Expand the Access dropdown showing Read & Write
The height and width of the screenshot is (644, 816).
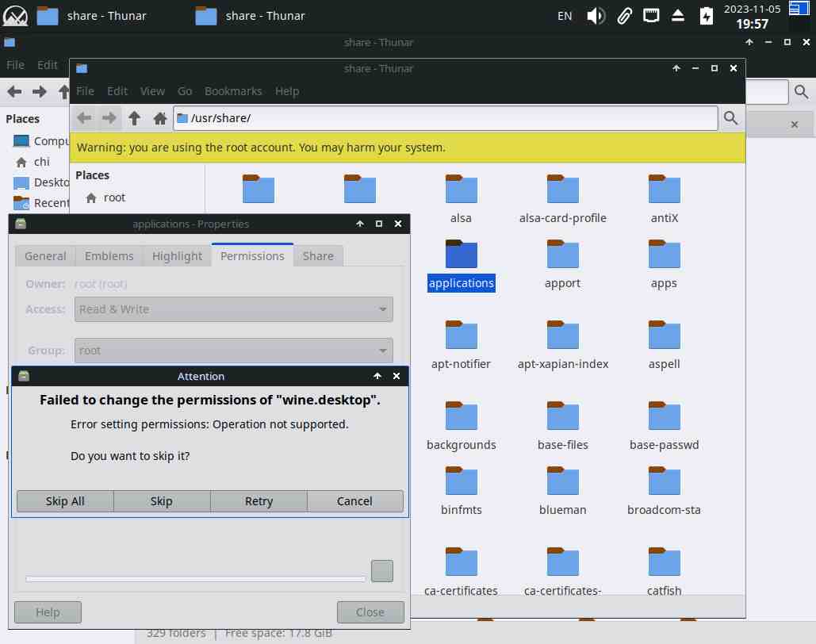[x=234, y=309]
